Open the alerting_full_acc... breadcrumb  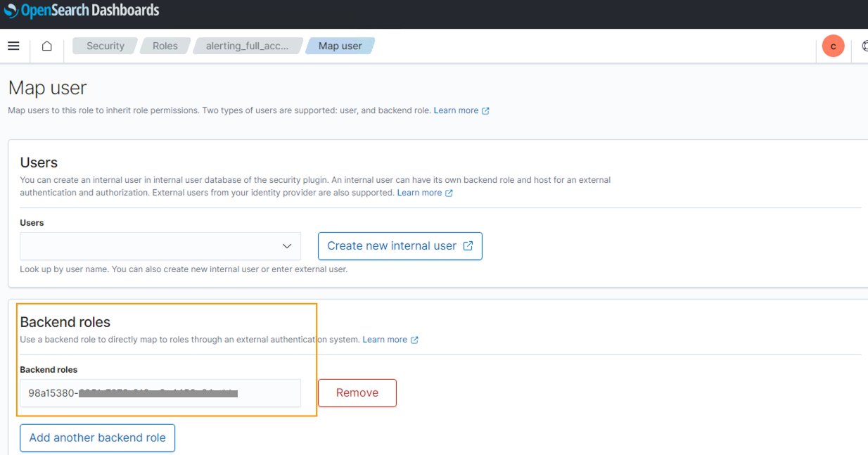(x=246, y=46)
